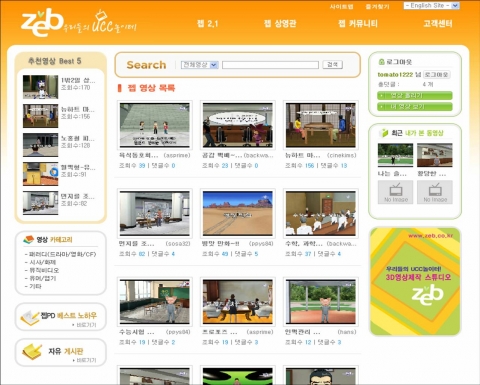Image resolution: width=480 pixels, height=385 pixels.
Task: Click the search submit button
Action: [x=332, y=65]
